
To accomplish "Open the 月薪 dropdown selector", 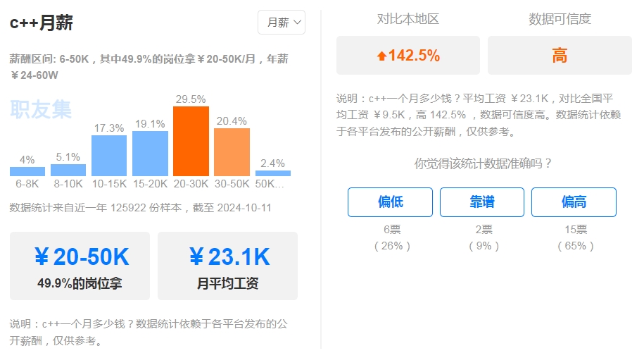I will pos(282,23).
